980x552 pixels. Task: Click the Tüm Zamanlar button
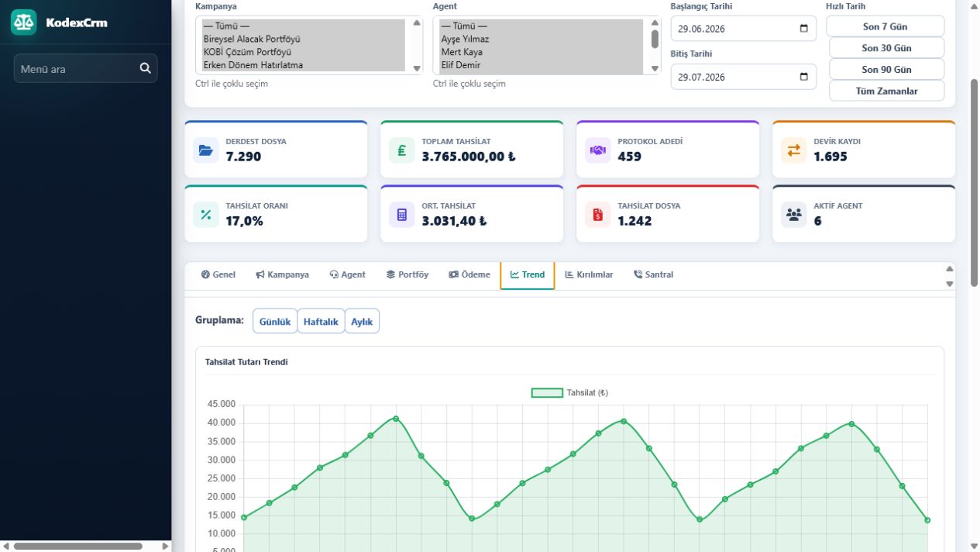click(x=886, y=91)
